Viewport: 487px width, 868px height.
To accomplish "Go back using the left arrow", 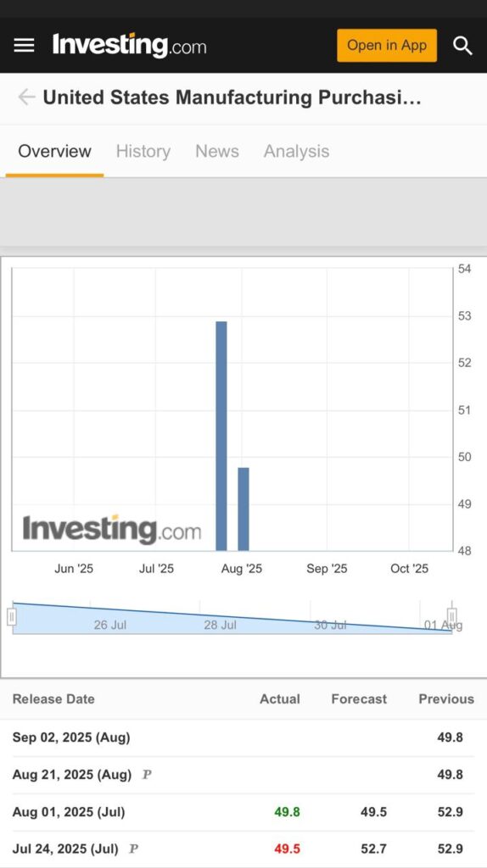I will [26, 97].
